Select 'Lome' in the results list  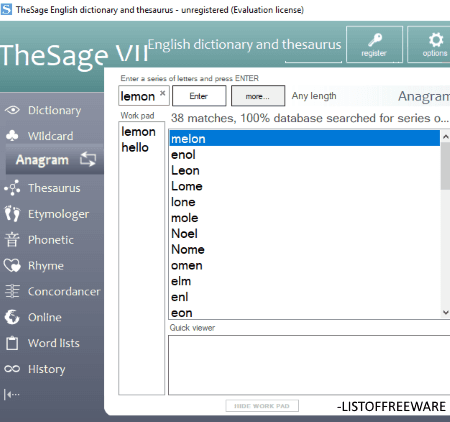pyautogui.click(x=305, y=186)
